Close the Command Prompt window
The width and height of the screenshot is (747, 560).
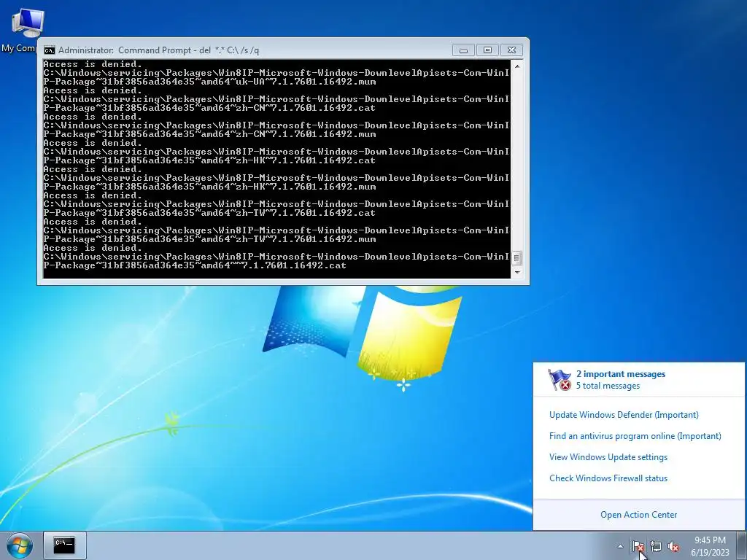pyautogui.click(x=511, y=50)
